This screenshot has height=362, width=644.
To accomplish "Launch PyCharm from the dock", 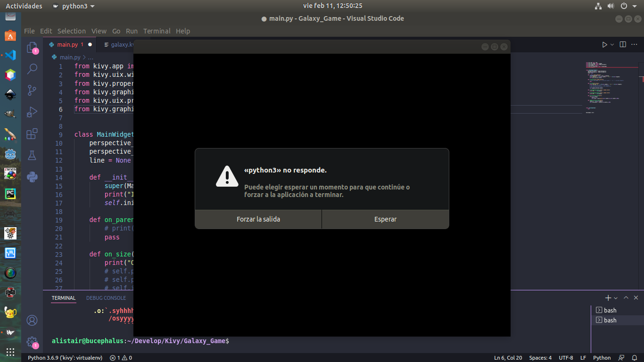I will (x=10, y=193).
